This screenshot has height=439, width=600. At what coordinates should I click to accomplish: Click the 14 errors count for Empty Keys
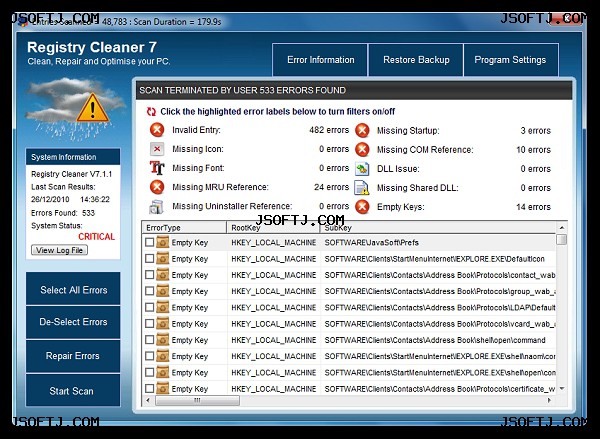pyautogui.click(x=533, y=207)
